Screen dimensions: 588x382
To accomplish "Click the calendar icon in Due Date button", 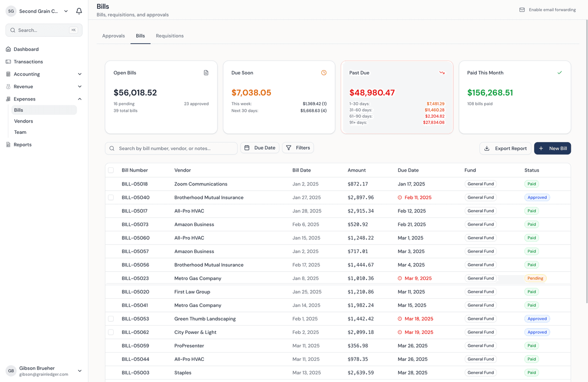I will (x=247, y=148).
